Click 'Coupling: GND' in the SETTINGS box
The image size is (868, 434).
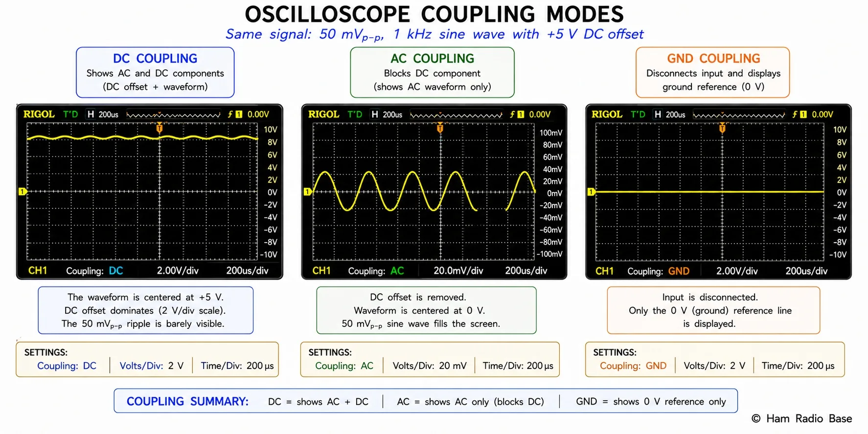(633, 365)
